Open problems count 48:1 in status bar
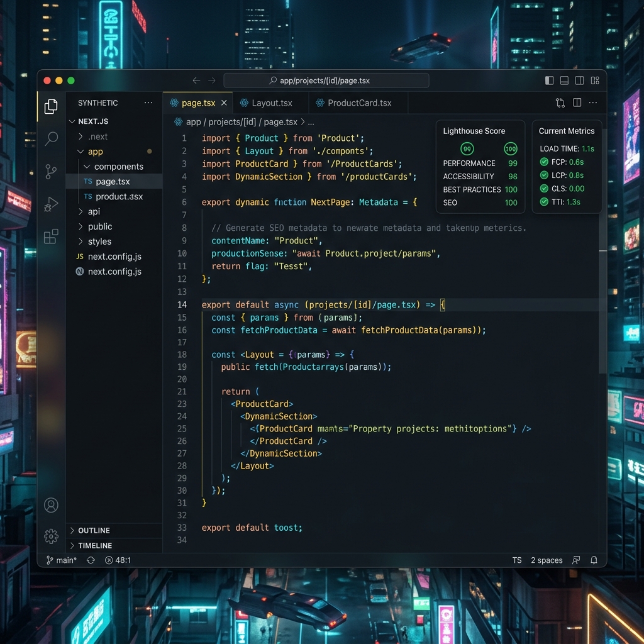The image size is (644, 644). pyautogui.click(x=118, y=560)
